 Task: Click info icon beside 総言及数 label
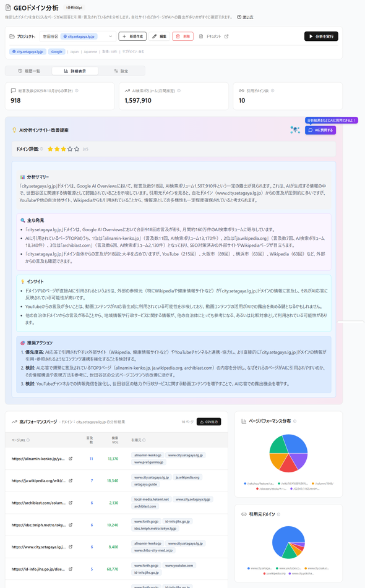click(x=77, y=91)
